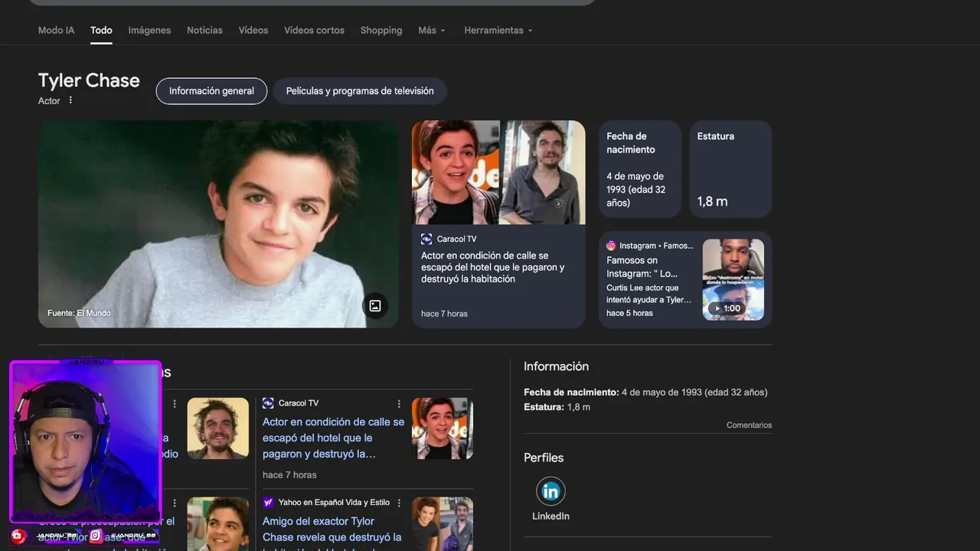Screen dimensions: 980x551
Task: Expand the Herramientas dropdown
Action: click(x=498, y=30)
